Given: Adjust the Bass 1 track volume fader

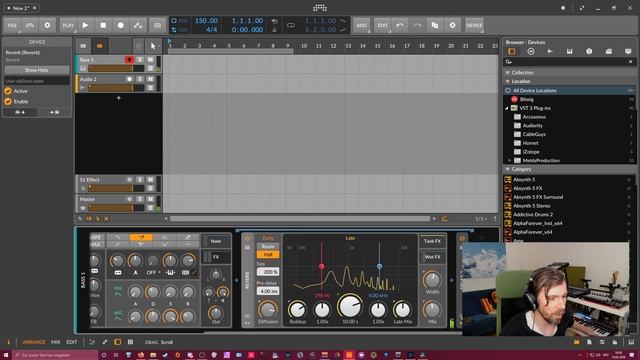Looking at the screenshot, I should click(116, 69).
